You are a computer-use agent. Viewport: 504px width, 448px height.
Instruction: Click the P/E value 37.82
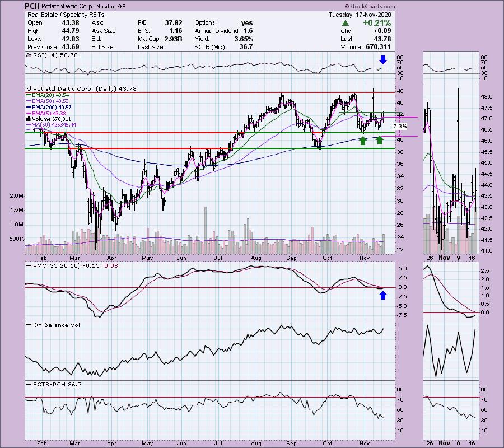coord(174,23)
